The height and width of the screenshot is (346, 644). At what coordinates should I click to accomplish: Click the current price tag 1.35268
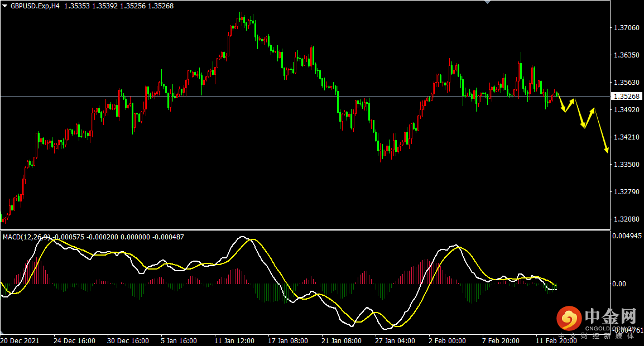pyautogui.click(x=627, y=96)
